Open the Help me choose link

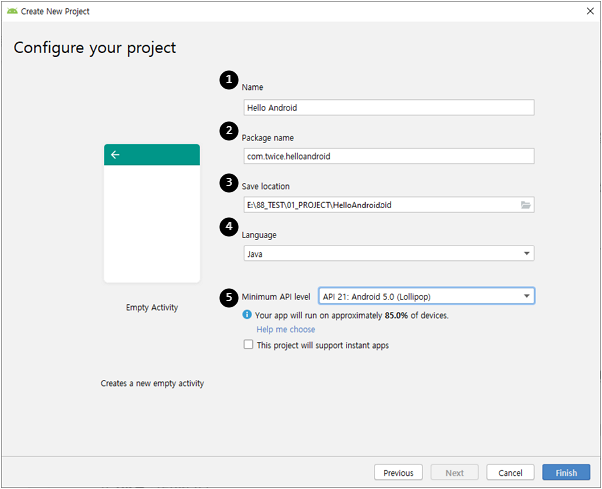[285, 330]
